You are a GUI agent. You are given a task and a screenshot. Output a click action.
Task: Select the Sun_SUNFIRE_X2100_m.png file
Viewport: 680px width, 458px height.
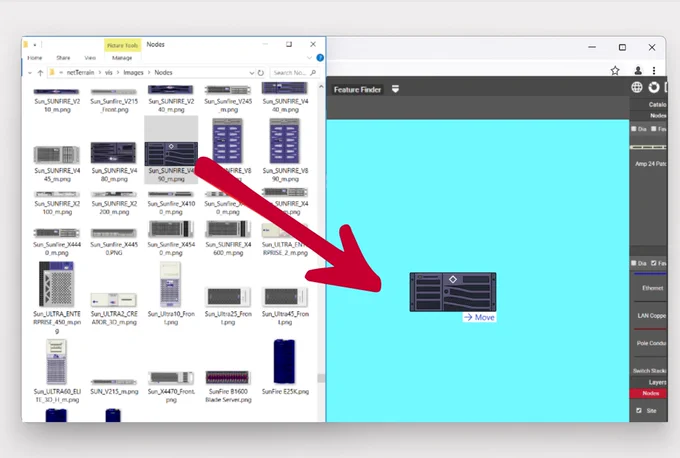[57, 203]
